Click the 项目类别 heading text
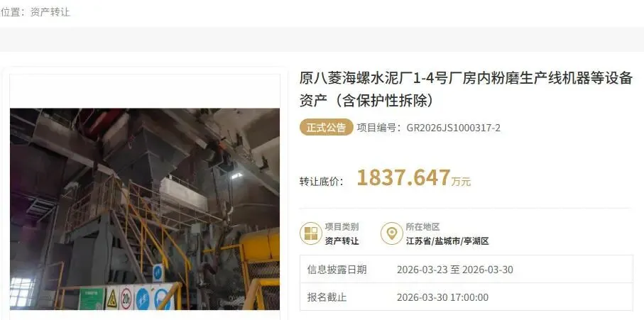This screenshot has height=320, width=644. (x=342, y=226)
